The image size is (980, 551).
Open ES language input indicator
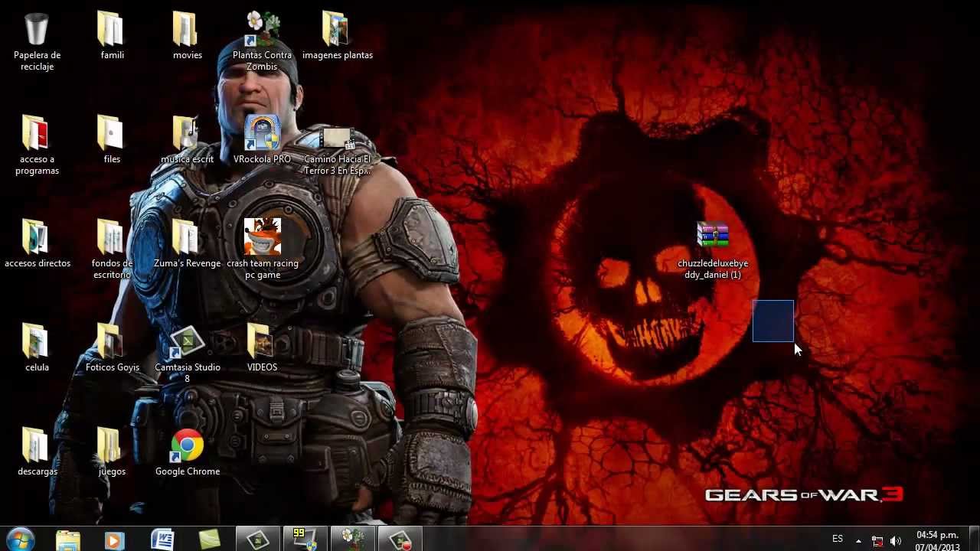[838, 540]
